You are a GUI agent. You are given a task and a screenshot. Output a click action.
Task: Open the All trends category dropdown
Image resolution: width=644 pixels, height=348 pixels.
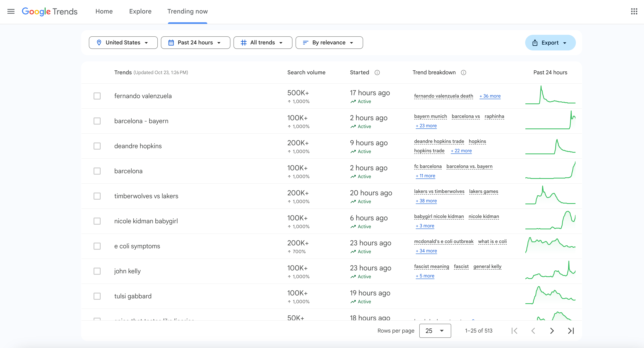[263, 43]
